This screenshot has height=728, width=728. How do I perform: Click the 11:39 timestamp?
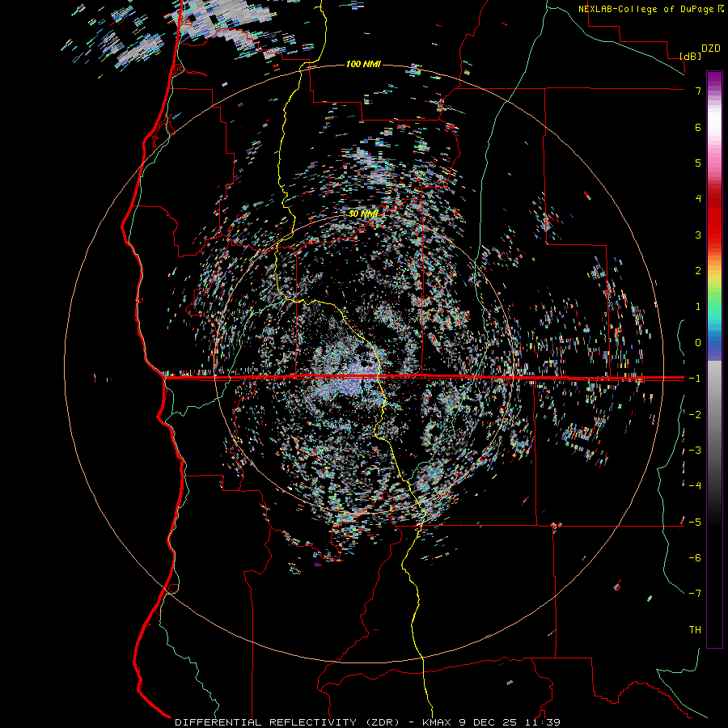tap(541, 722)
